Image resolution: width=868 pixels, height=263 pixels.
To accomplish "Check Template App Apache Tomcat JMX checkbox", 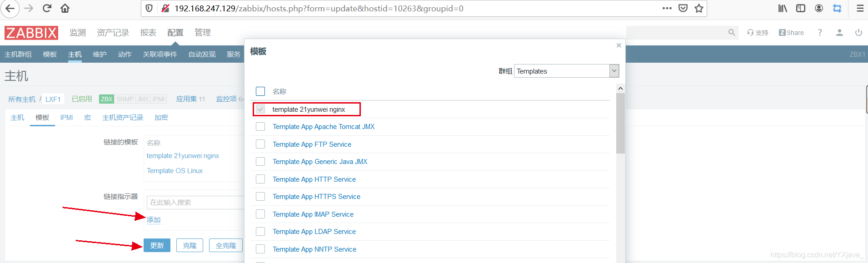I will click(260, 127).
